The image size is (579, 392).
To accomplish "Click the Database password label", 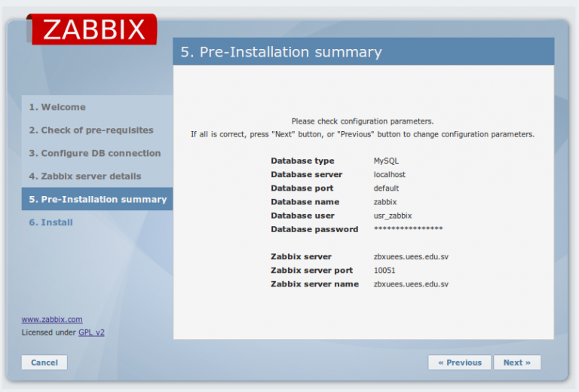I will pyautogui.click(x=314, y=229).
